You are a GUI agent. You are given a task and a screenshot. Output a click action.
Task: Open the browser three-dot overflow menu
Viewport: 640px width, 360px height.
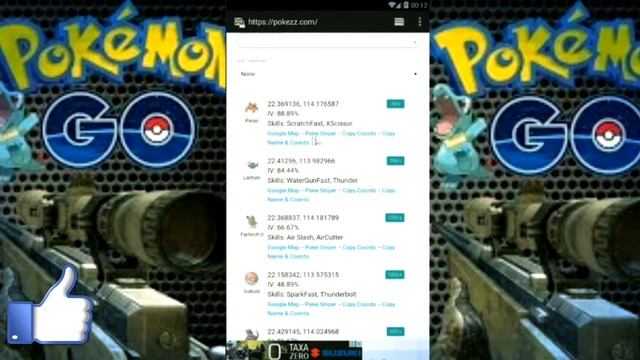pos(420,22)
